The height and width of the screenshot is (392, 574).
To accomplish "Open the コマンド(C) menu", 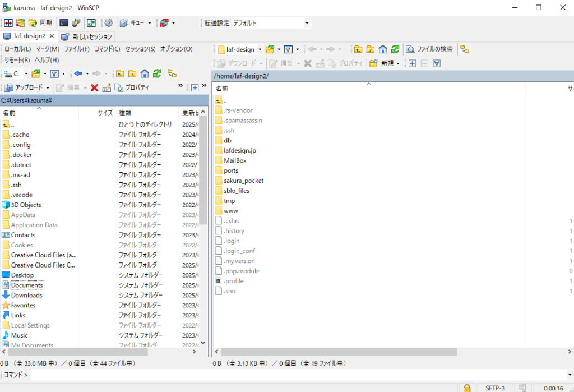I will (x=107, y=49).
